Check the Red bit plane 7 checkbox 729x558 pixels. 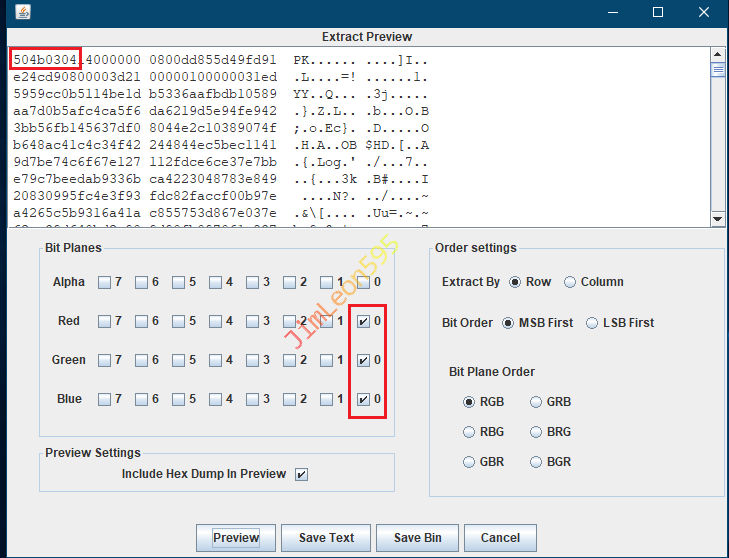pyautogui.click(x=105, y=321)
